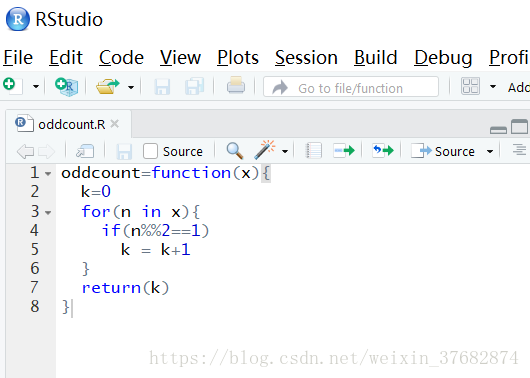Open the panes layout dropdown arrow
Screen dimensions: 530x378
(493, 87)
